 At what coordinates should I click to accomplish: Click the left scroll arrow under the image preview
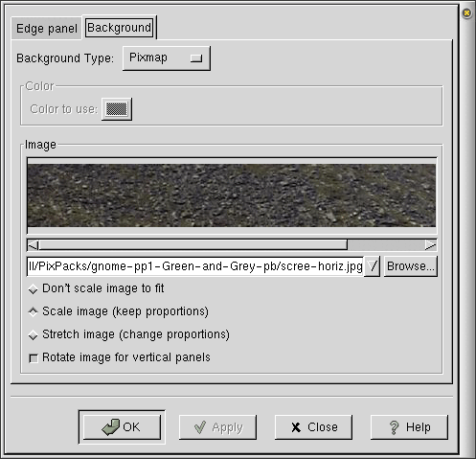[33, 245]
